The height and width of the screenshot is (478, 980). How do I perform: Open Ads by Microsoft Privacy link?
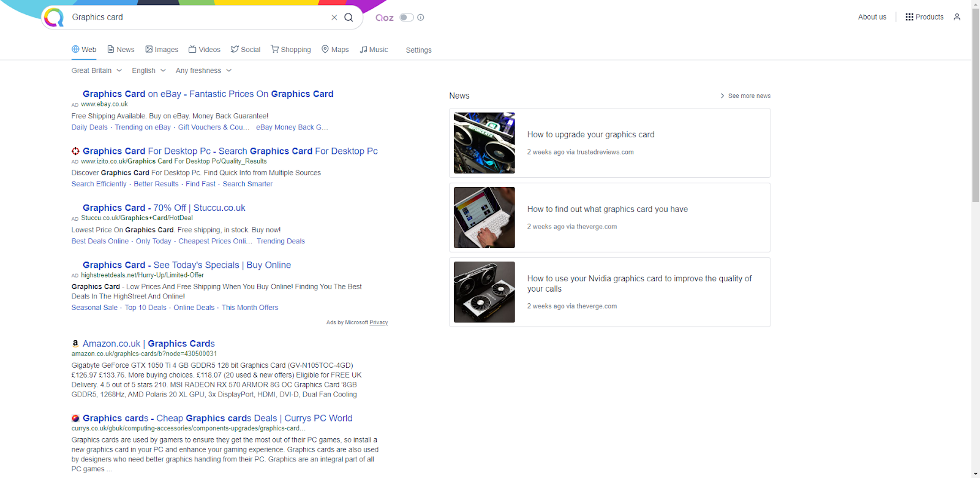(379, 322)
